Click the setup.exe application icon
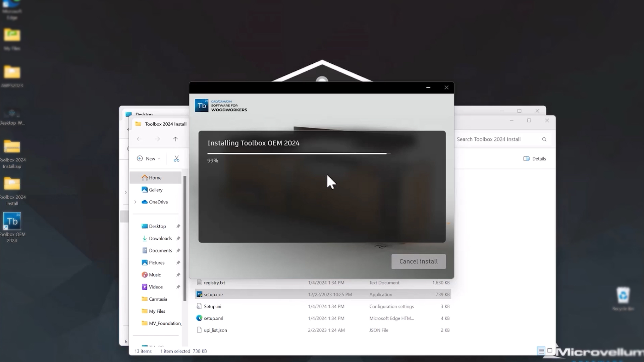Screen dimensions: 644x362 click(199, 294)
